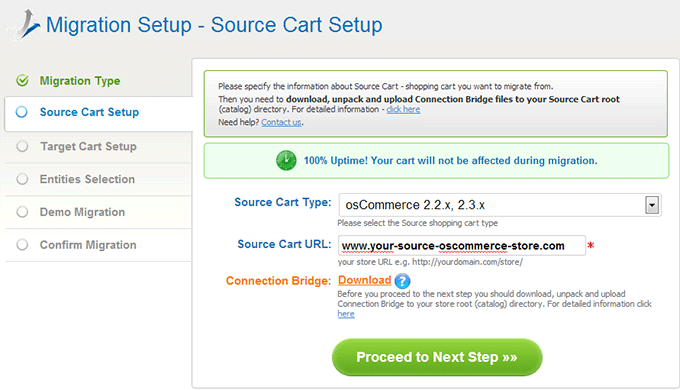Viewport: 680px width, 390px height.
Task: Click the osCommerce 2.2.x, 2.3.x combo box
Action: 500,205
